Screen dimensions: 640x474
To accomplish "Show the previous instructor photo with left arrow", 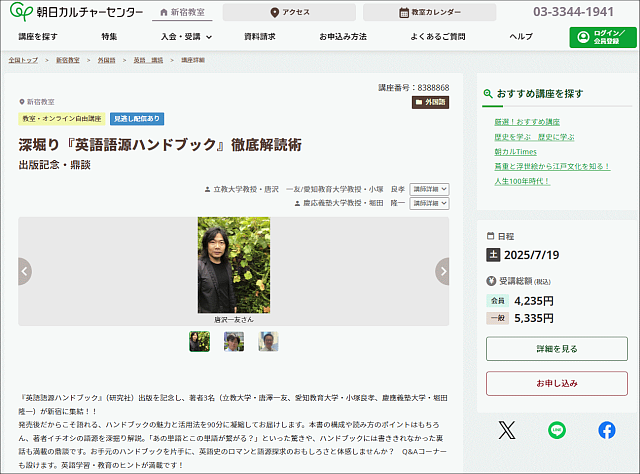I will click(x=24, y=271).
